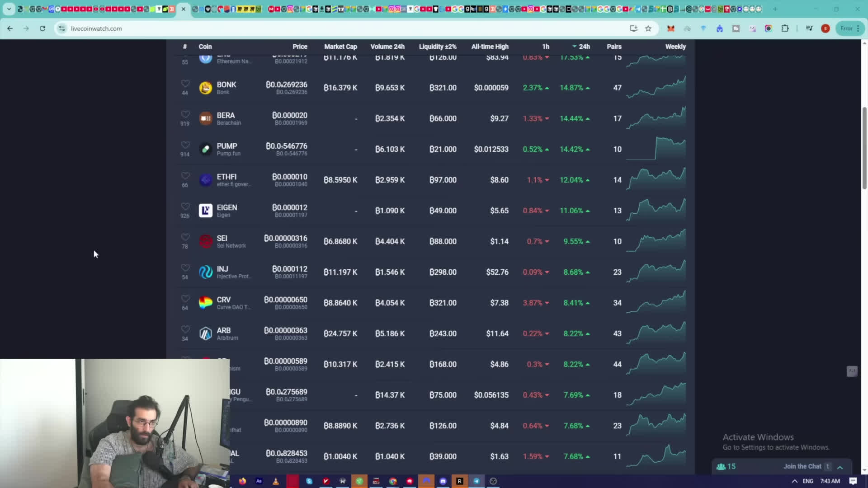
Task: Open the INJ coin logo
Action: (x=206, y=272)
